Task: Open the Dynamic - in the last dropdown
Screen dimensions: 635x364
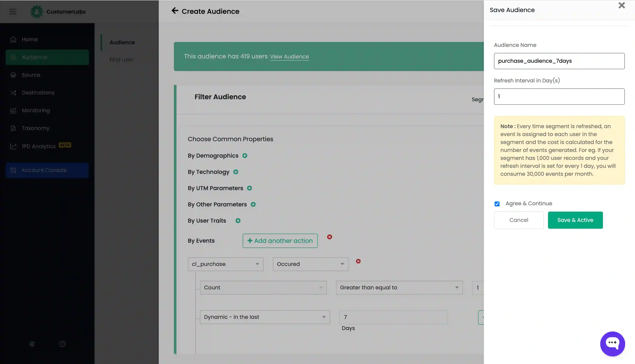Action: click(265, 317)
